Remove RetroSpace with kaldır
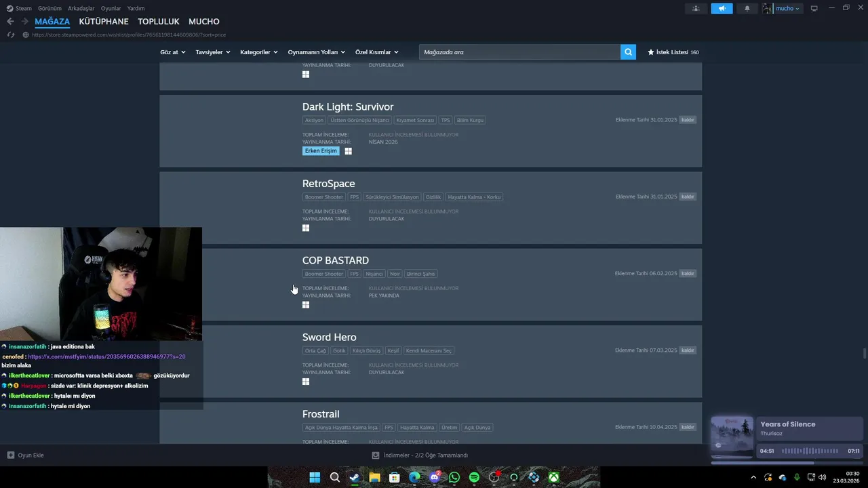The height and width of the screenshot is (488, 868). tap(688, 197)
